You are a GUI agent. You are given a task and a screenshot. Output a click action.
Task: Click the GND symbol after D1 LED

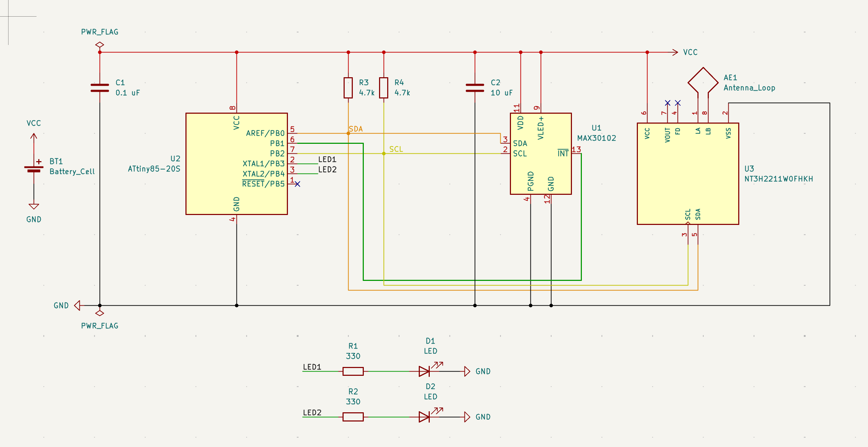(467, 371)
